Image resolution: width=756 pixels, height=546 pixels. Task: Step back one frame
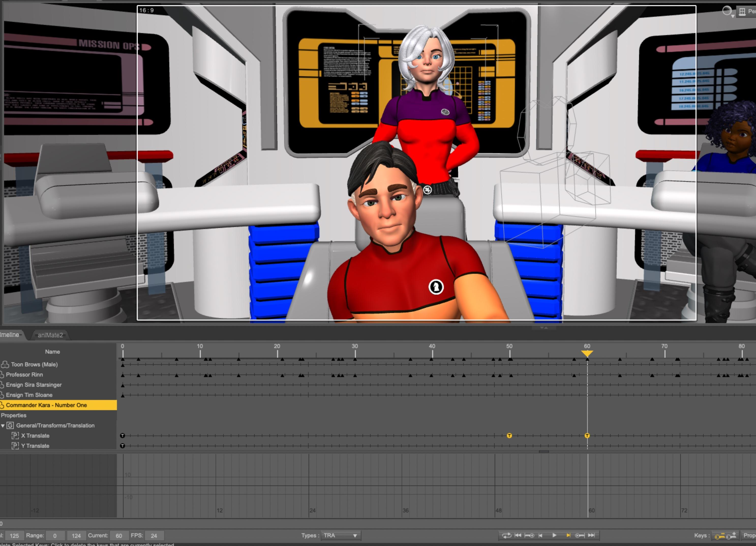click(x=541, y=535)
